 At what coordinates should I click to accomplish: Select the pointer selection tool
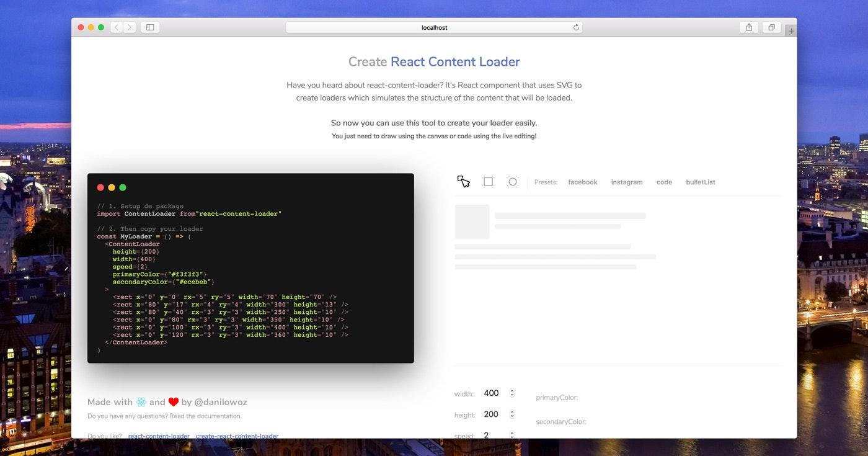coord(464,182)
